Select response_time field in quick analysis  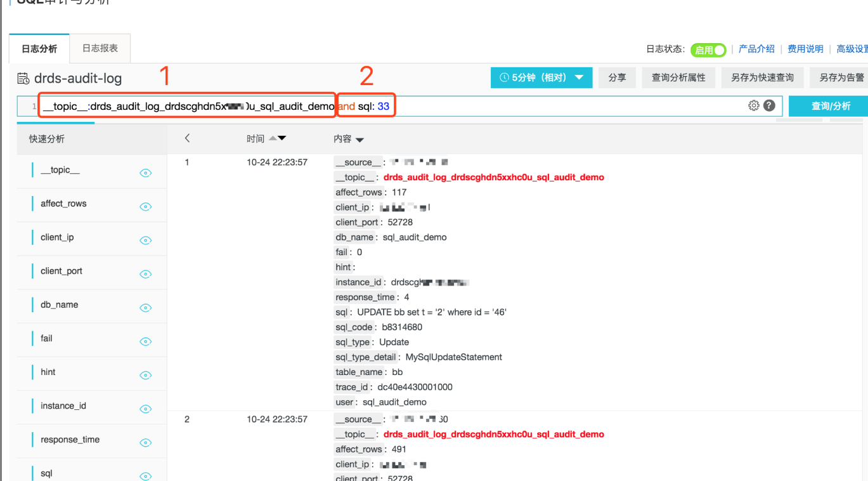70,439
